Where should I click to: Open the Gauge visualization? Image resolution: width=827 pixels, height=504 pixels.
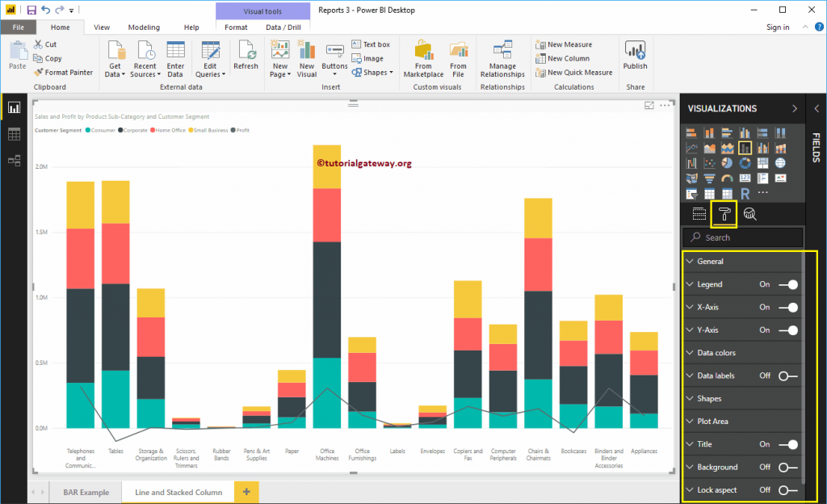click(x=727, y=177)
